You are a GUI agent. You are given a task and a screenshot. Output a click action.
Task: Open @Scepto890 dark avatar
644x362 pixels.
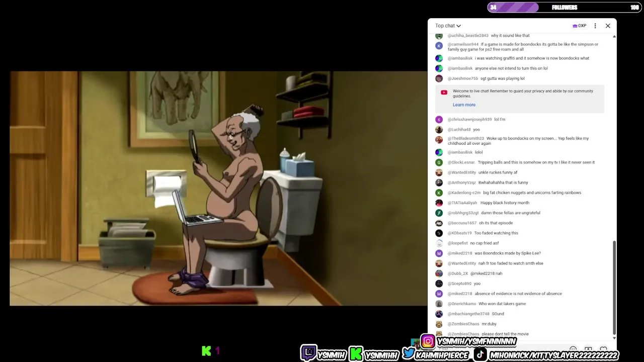439,284
